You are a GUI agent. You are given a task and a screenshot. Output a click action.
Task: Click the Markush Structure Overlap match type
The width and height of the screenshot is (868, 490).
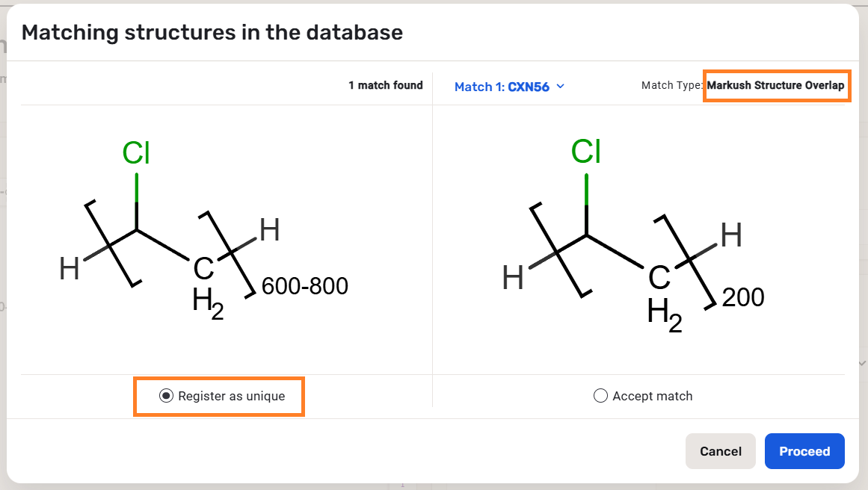pyautogui.click(x=775, y=86)
